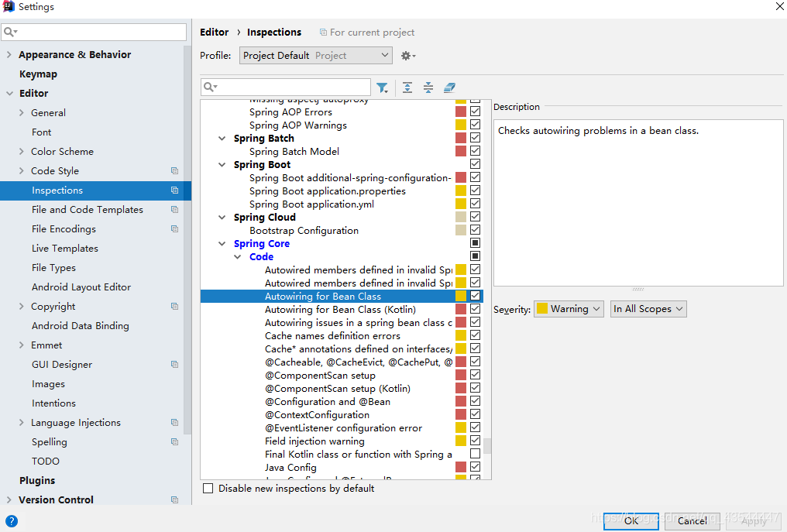Collapse the Spring Cloud group
The height and width of the screenshot is (532, 787).
tap(222, 218)
